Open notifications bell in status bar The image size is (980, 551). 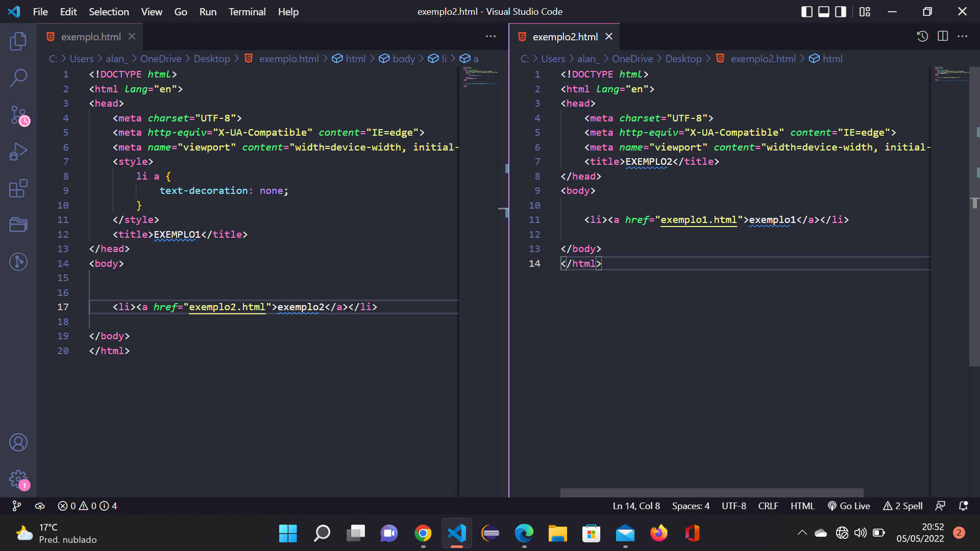963,506
